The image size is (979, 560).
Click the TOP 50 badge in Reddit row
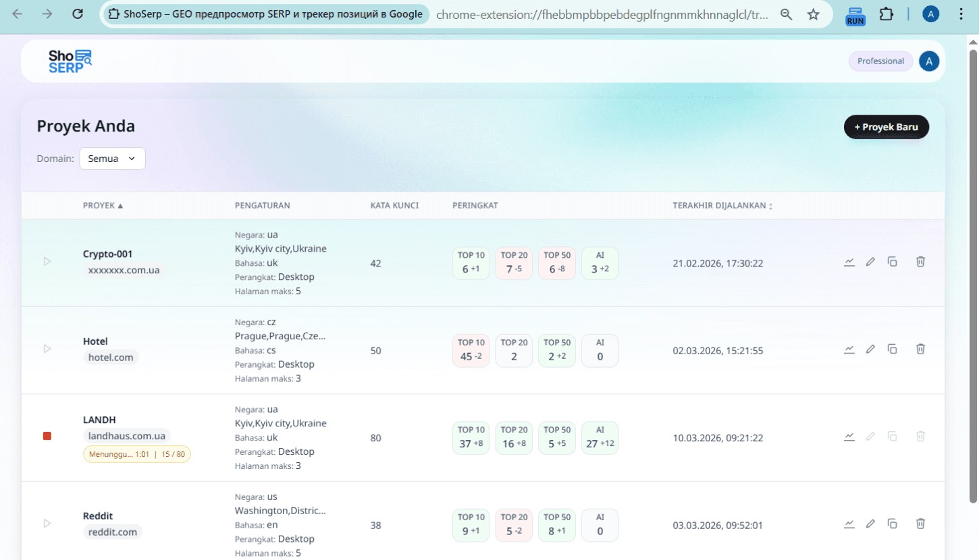click(557, 525)
